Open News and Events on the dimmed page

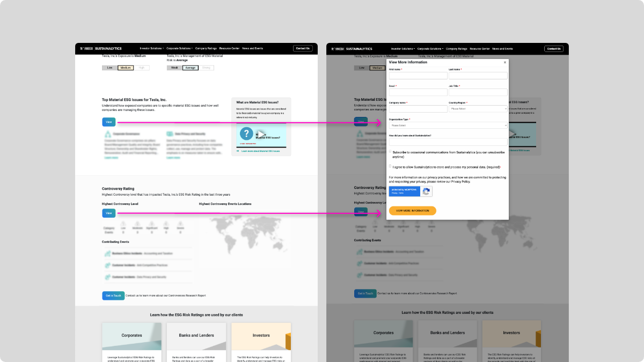pyautogui.click(x=503, y=48)
